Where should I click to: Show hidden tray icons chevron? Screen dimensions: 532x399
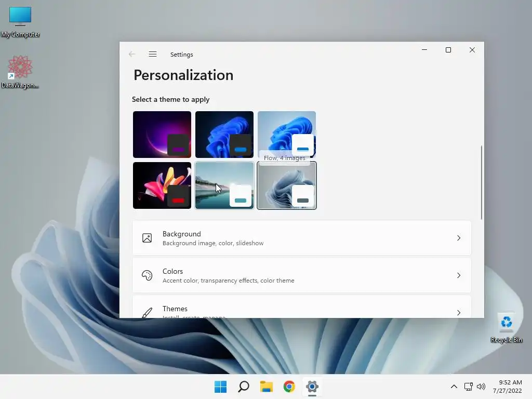[454, 387]
